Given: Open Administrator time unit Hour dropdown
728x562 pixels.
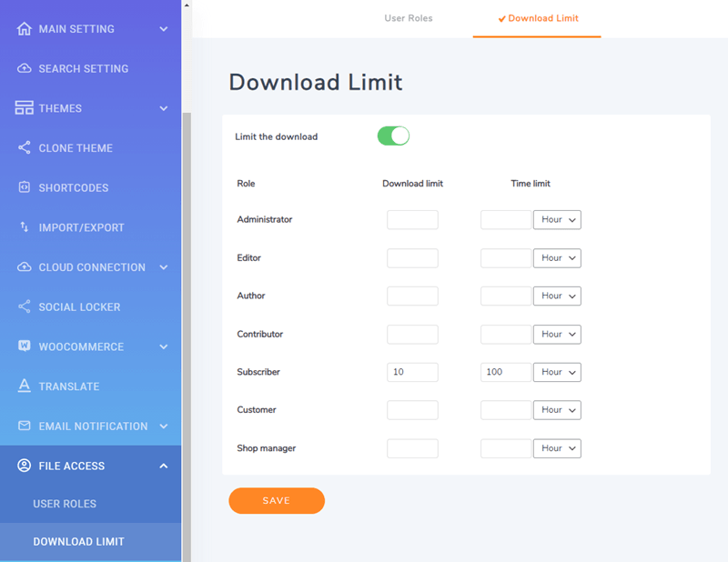Looking at the screenshot, I should click(x=556, y=220).
